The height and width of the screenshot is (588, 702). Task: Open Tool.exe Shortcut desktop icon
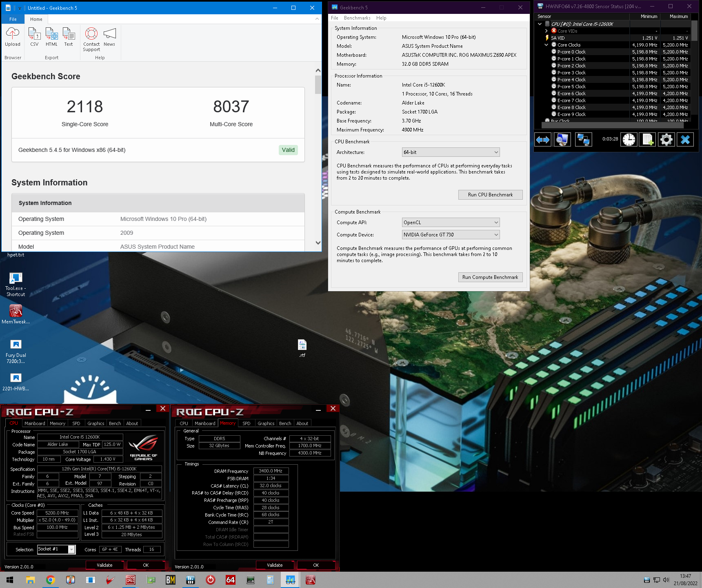click(16, 284)
